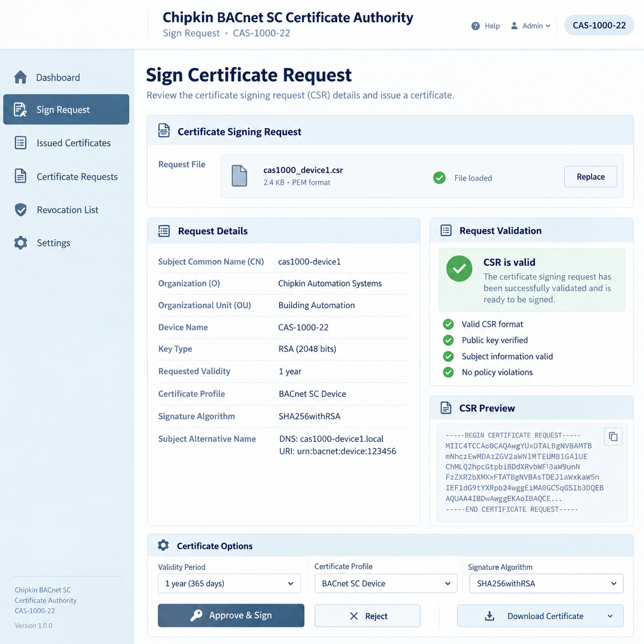Click the Approve & Sign button

coord(231,615)
